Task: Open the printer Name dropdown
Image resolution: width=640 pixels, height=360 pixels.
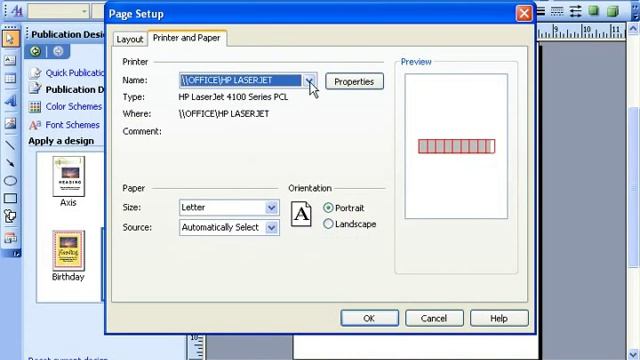Action: pos(310,80)
